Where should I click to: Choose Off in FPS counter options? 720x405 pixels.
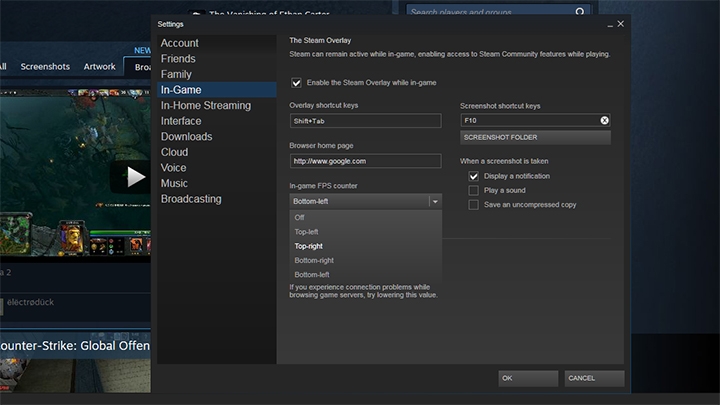click(300, 217)
